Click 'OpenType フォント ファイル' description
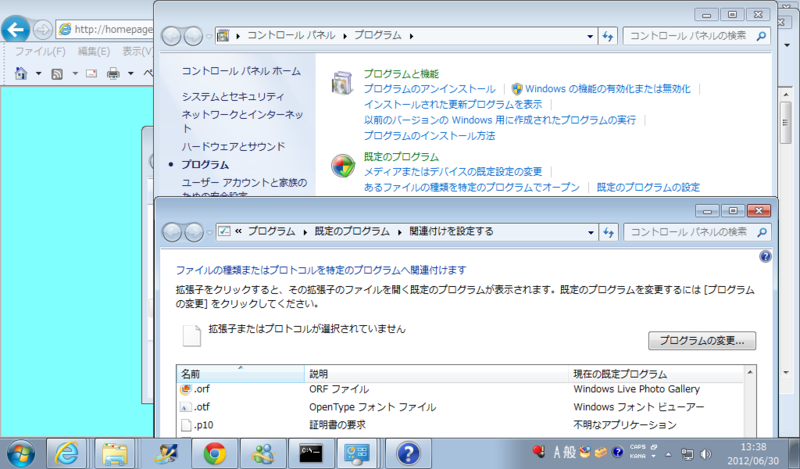 (x=372, y=407)
